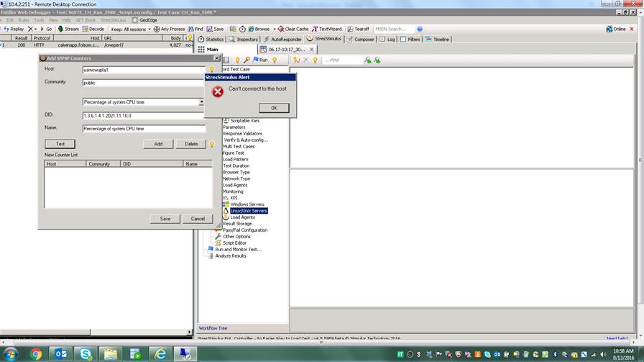Viewport: 644px width, 362px height.
Task: Open the Keep: All sessions dropdown
Action: click(130, 30)
